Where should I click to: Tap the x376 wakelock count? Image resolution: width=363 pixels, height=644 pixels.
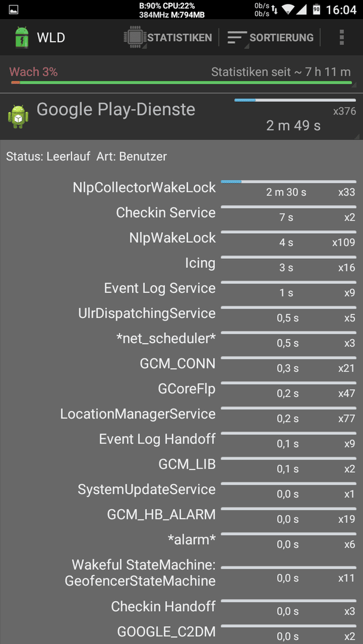tap(344, 112)
